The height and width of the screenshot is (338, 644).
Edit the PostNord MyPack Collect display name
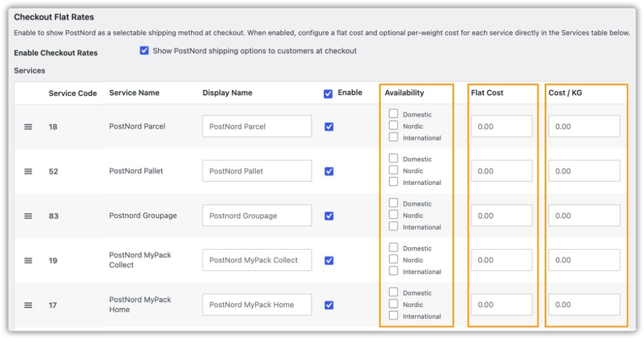click(257, 260)
